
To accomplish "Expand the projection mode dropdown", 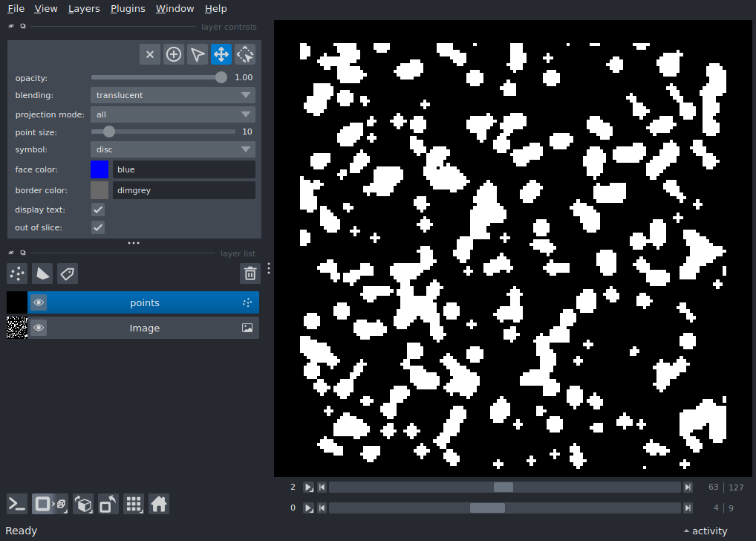I will pyautogui.click(x=172, y=114).
